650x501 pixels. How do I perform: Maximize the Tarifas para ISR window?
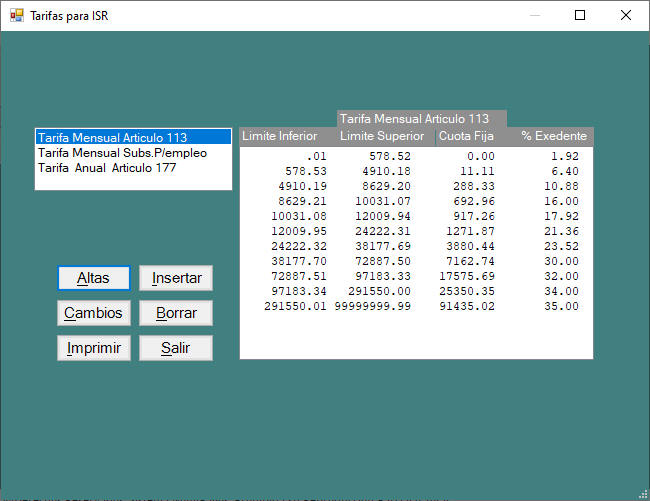click(x=580, y=16)
